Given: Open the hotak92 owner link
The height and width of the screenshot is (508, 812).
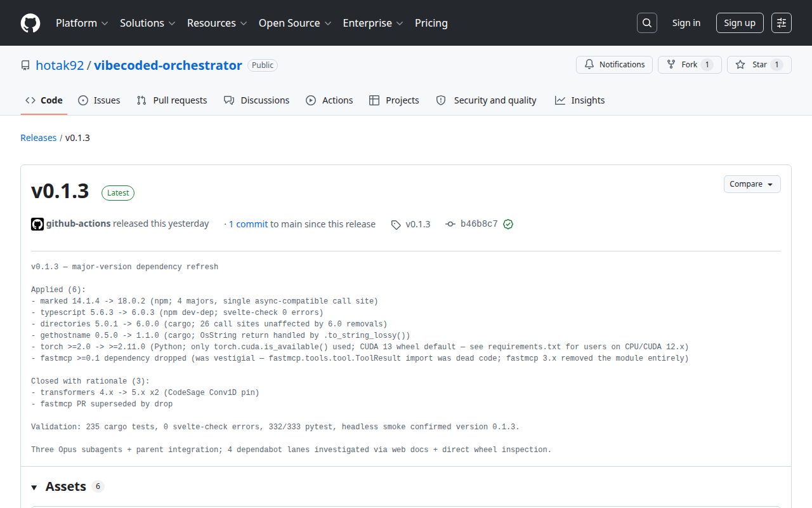Looking at the screenshot, I should point(60,65).
